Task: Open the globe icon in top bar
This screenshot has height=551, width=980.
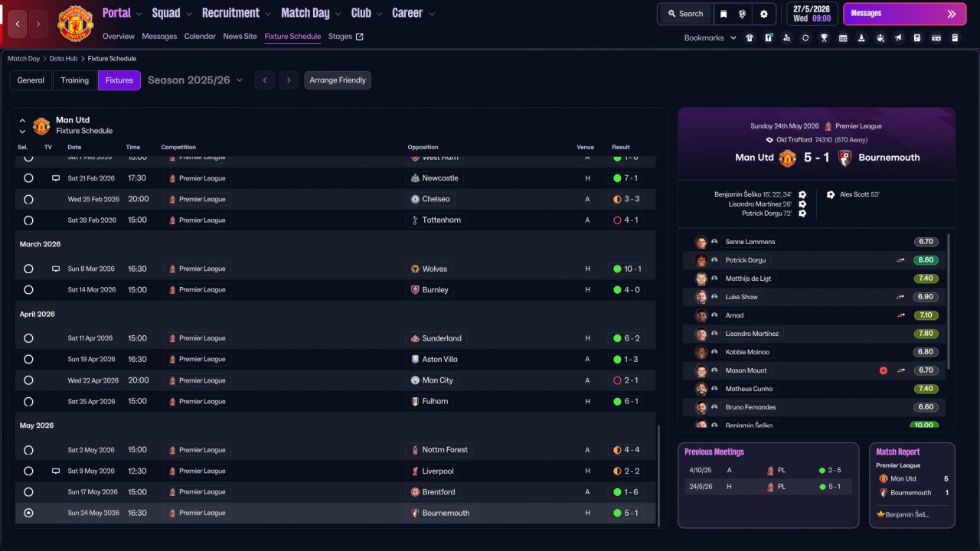Action: 743,14
